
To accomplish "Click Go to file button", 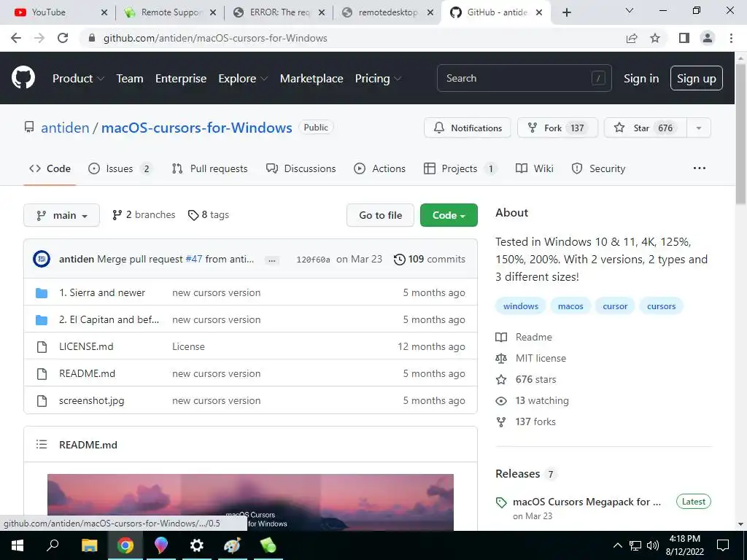I will point(380,215).
